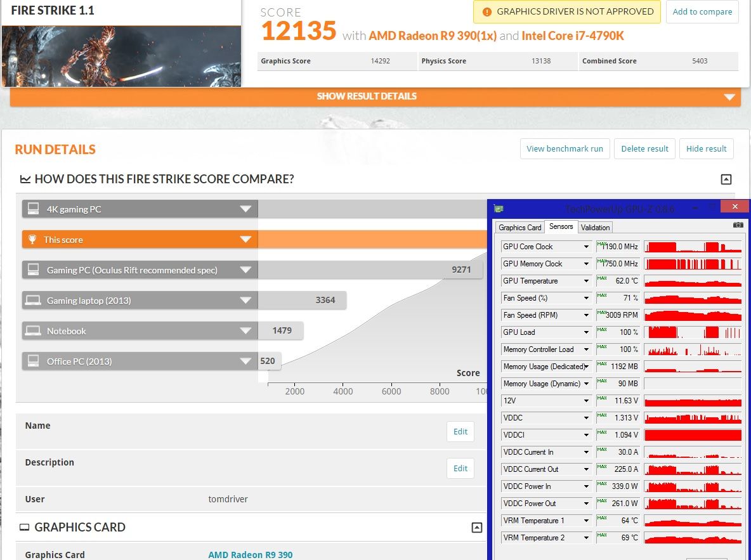
Task: Click Add to compare button
Action: pyautogui.click(x=702, y=12)
